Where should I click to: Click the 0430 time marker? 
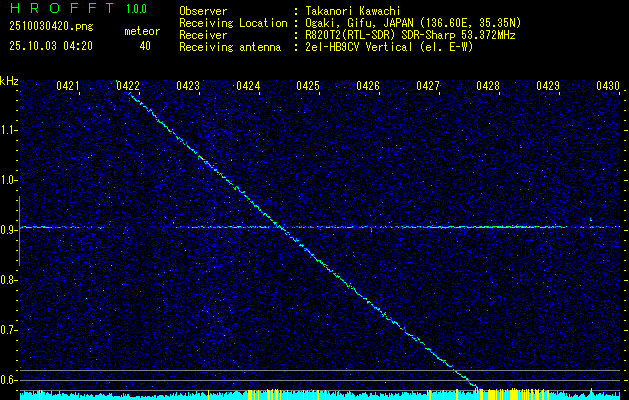coord(608,86)
